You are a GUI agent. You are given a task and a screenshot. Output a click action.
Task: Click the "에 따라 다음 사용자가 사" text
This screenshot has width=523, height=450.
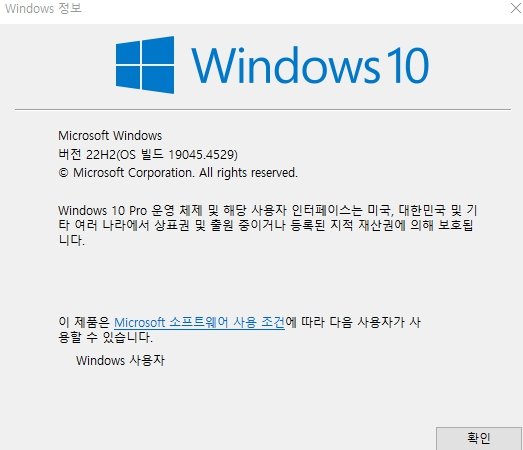click(353, 322)
